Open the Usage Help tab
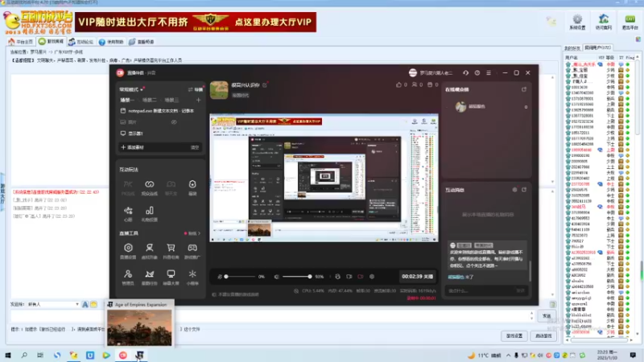This screenshot has height=362, width=644. pyautogui.click(x=111, y=42)
